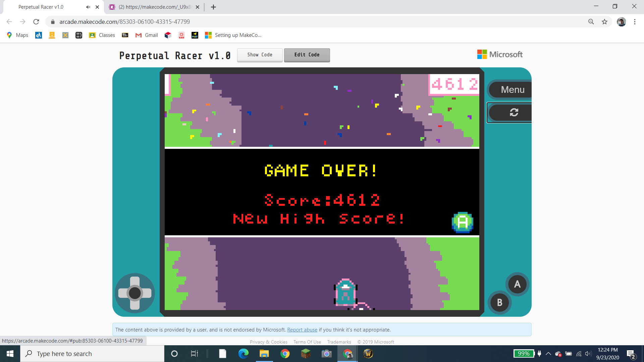Open the Blackboard Bb bookmark

coord(125,35)
